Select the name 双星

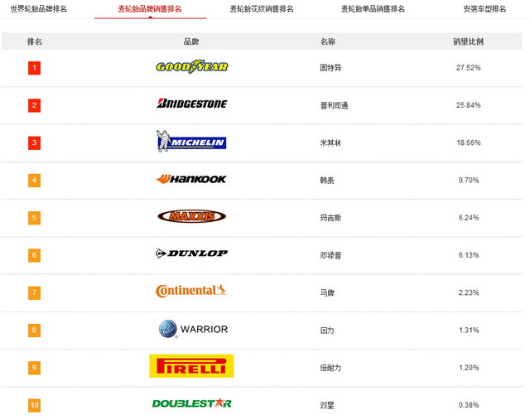point(327,405)
